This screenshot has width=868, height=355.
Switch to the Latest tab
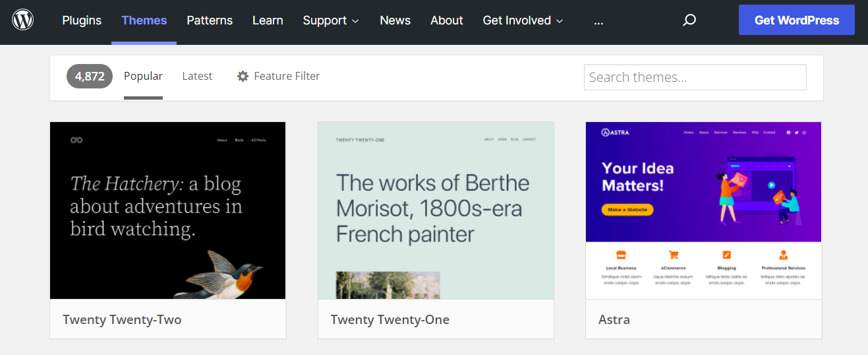coord(197,77)
